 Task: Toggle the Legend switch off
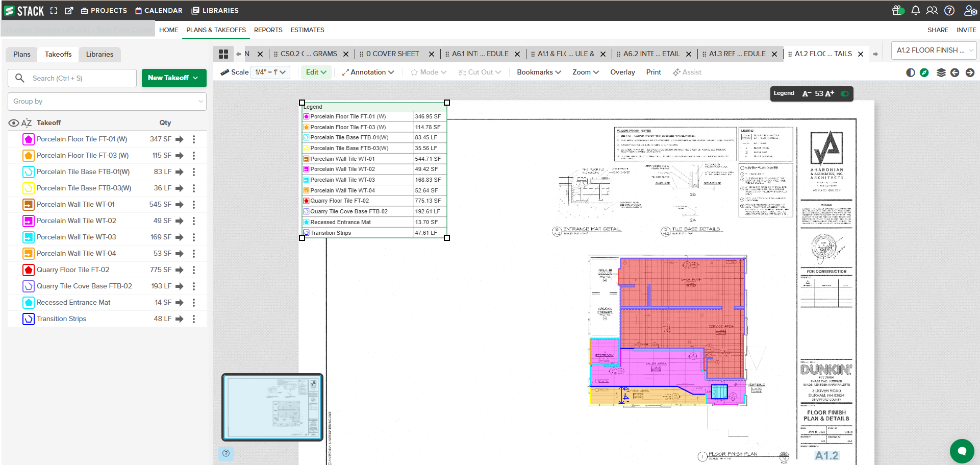coord(845,93)
